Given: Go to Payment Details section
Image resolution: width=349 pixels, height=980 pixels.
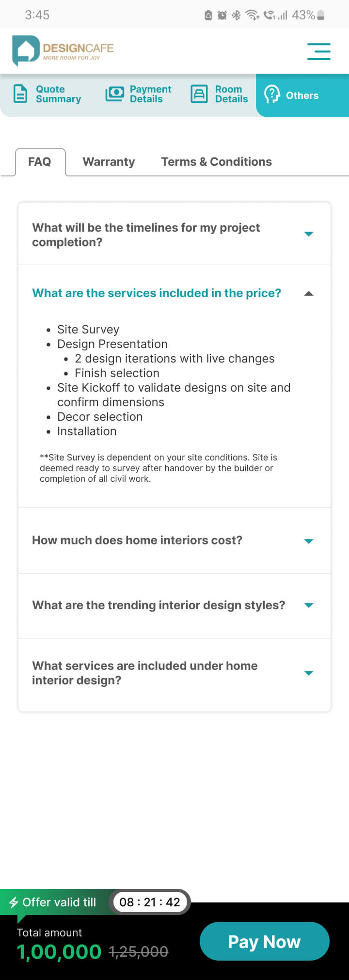Looking at the screenshot, I should [x=150, y=94].
